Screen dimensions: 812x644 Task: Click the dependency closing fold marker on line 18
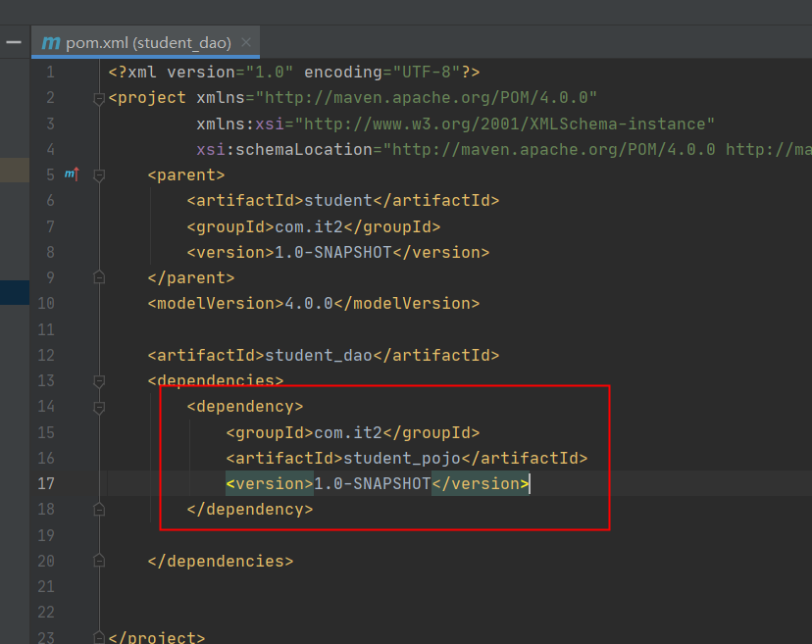pyautogui.click(x=99, y=510)
